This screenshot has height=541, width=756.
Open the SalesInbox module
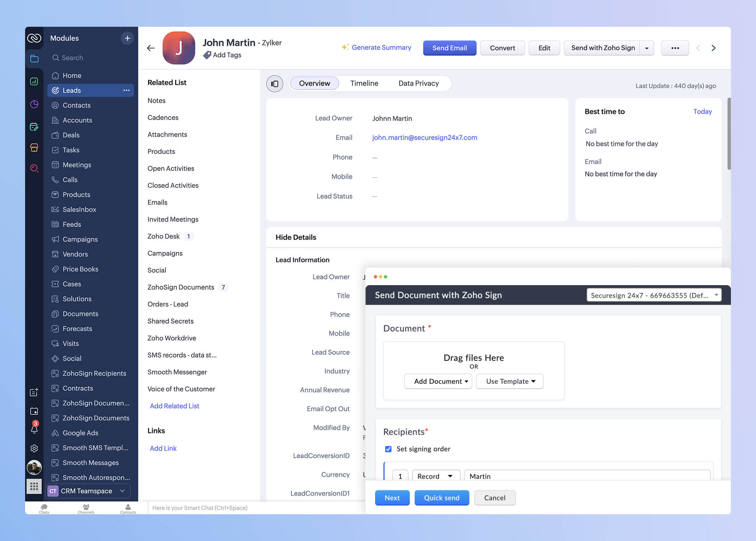tap(90, 209)
